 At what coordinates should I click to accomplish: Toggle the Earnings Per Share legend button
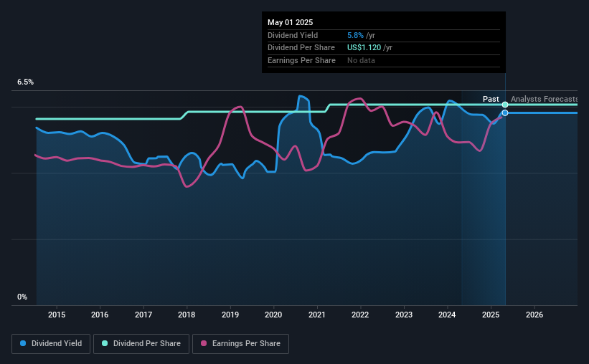240,344
